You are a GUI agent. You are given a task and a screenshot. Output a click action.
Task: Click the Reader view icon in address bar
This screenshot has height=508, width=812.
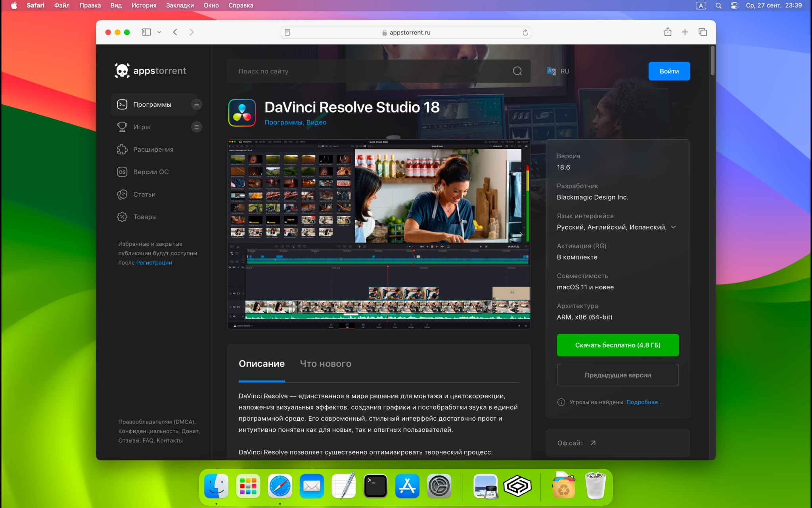coord(287,33)
